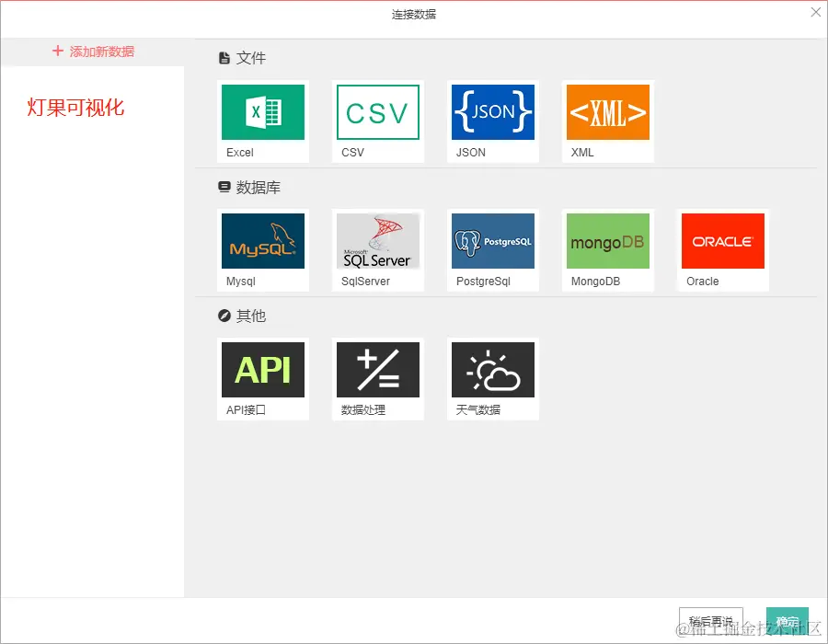Select the Oracle database icon
The width and height of the screenshot is (828, 644).
tap(723, 241)
